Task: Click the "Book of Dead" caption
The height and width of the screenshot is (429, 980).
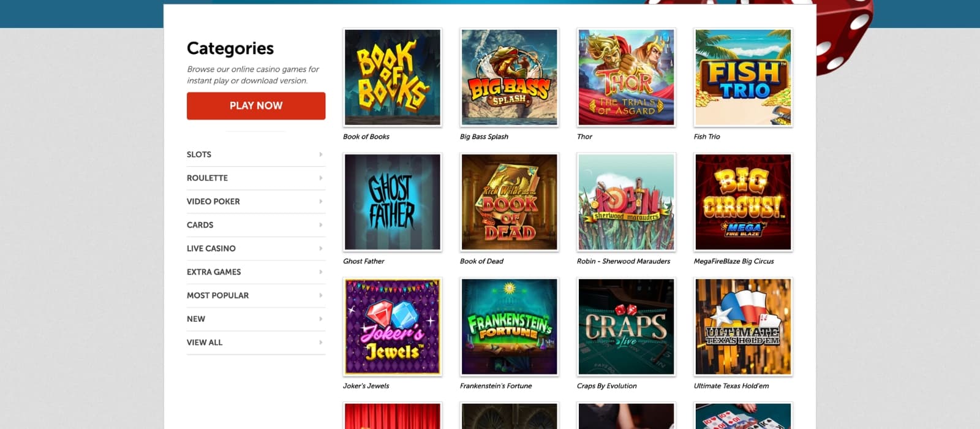Action: 481,261
